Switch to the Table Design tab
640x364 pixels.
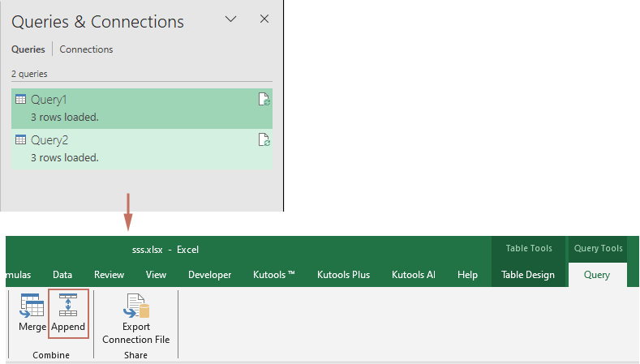pos(528,275)
